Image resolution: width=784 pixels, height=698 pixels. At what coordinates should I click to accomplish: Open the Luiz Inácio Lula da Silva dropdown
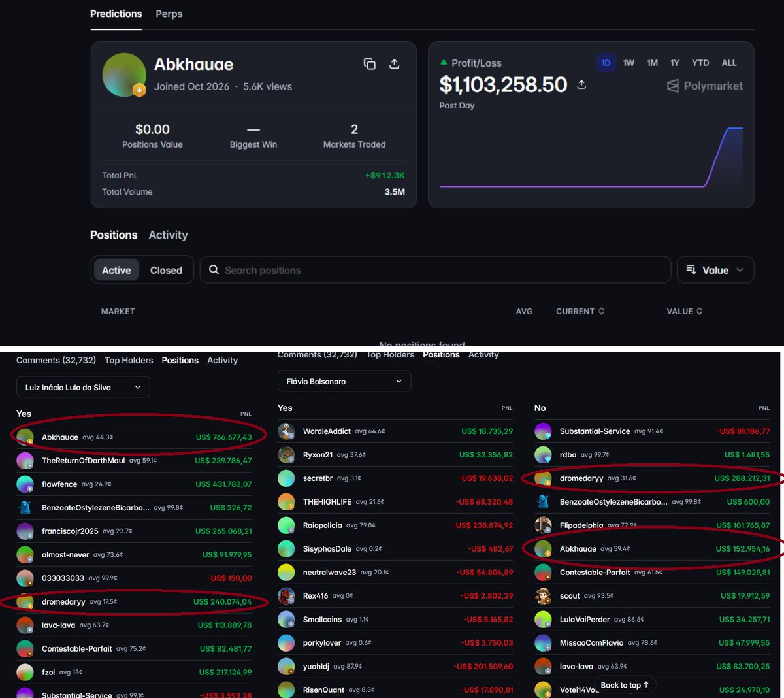coord(83,387)
